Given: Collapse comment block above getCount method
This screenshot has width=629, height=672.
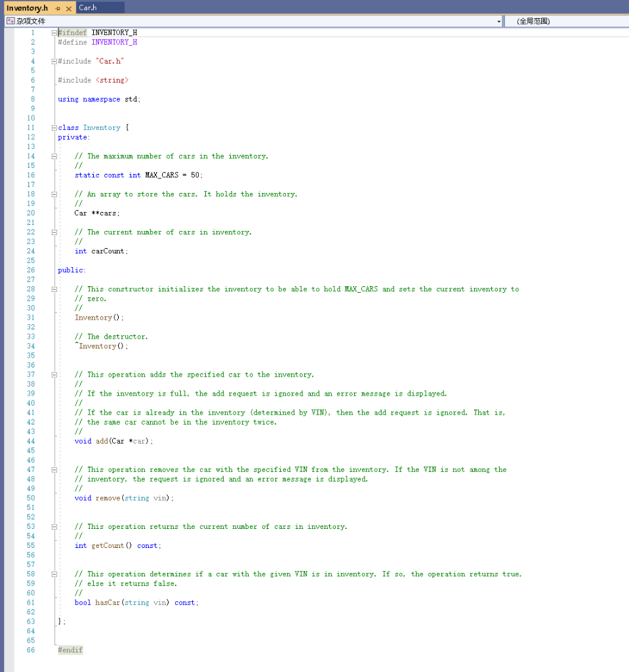Looking at the screenshot, I should [x=53, y=526].
